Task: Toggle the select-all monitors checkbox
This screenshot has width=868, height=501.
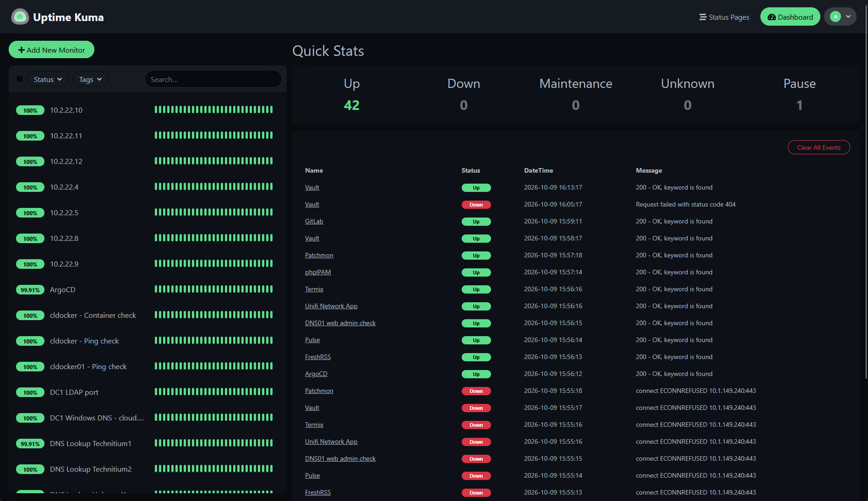Action: [20, 79]
